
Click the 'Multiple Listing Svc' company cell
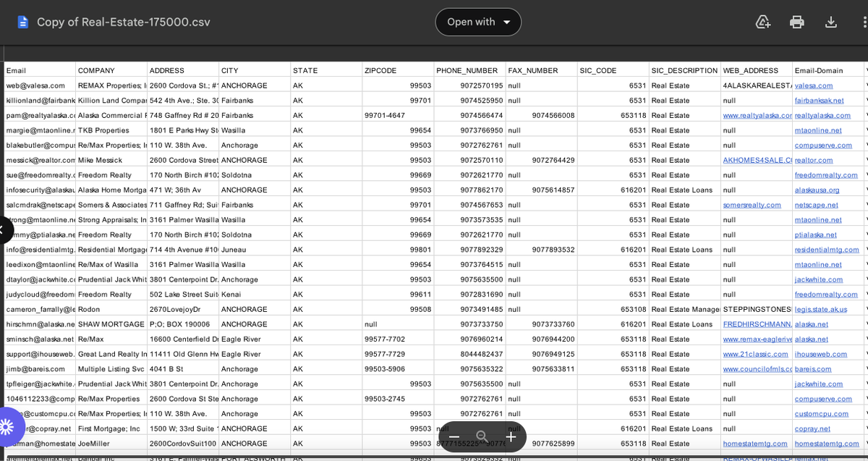point(111,369)
